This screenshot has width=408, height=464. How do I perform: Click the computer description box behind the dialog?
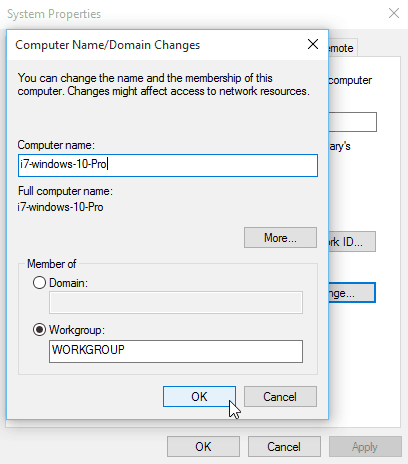(x=353, y=122)
